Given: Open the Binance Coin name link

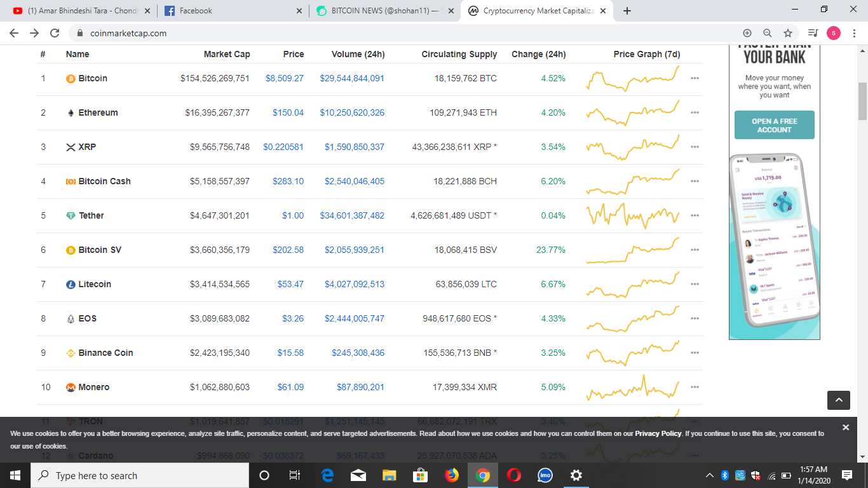Looking at the screenshot, I should (x=105, y=353).
